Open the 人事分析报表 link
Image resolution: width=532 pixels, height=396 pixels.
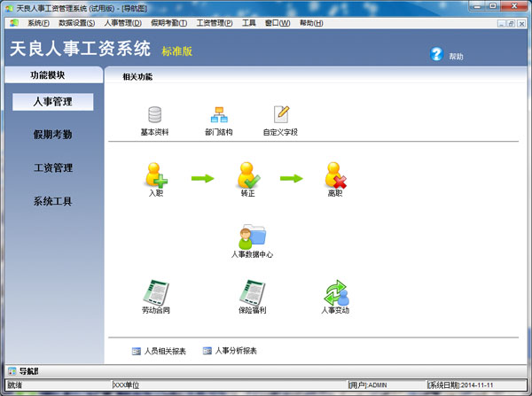[x=236, y=351]
